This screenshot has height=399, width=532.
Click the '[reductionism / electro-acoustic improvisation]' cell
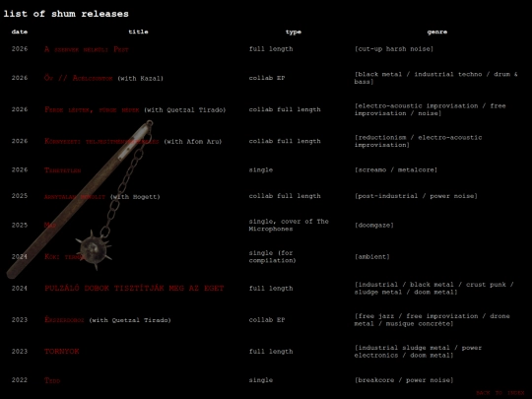[x=419, y=141]
